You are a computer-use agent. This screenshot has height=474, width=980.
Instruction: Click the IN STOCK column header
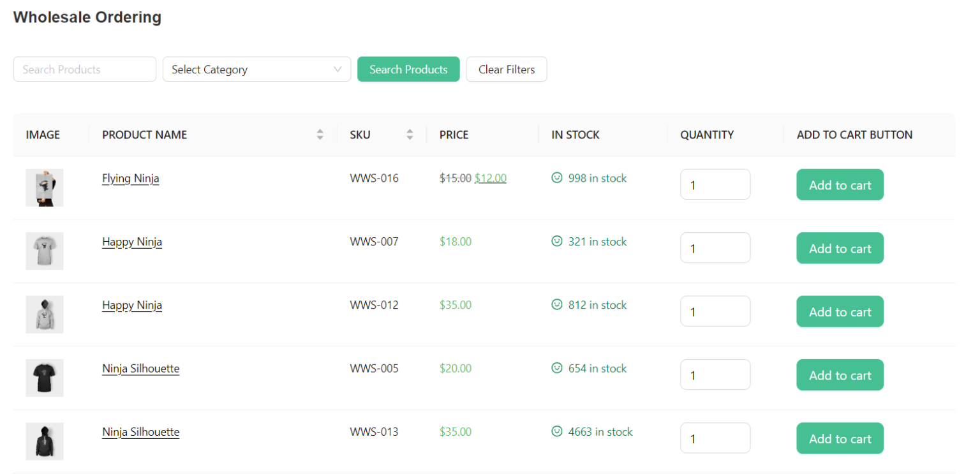[x=575, y=135]
